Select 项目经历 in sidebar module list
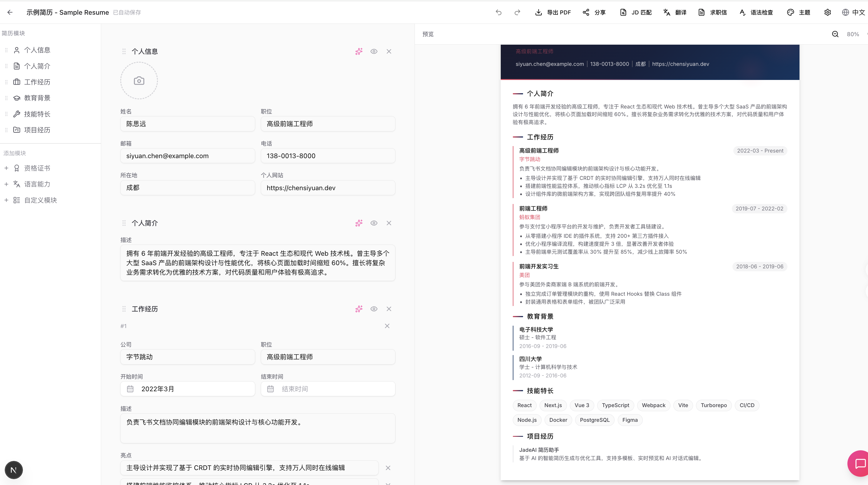The width and height of the screenshot is (868, 485). point(37,130)
